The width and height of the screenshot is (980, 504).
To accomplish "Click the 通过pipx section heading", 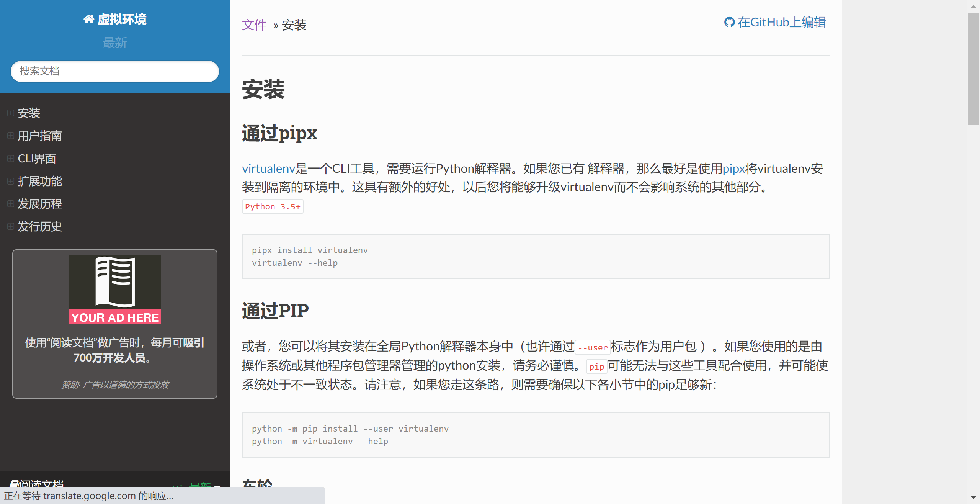I will coord(279,133).
